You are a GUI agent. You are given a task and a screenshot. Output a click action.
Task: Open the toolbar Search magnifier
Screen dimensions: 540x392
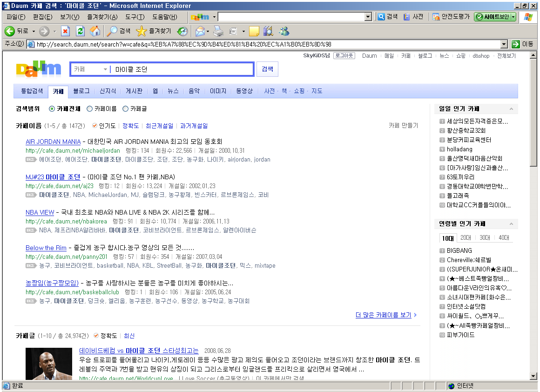coord(112,31)
